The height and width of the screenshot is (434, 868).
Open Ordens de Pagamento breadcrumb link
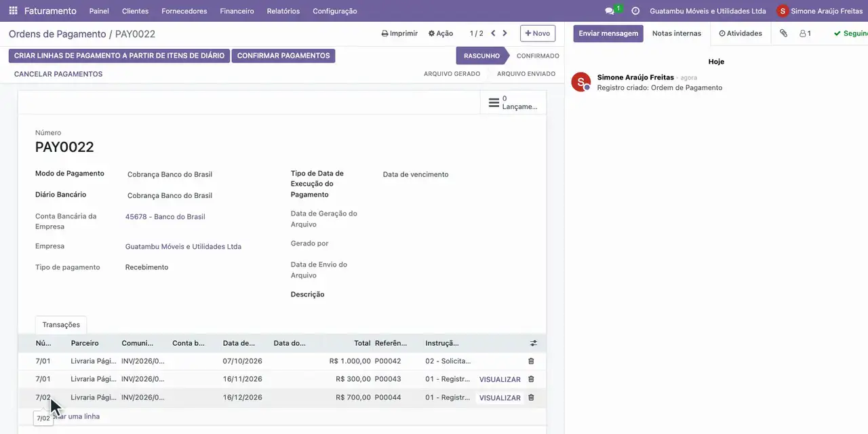(57, 34)
